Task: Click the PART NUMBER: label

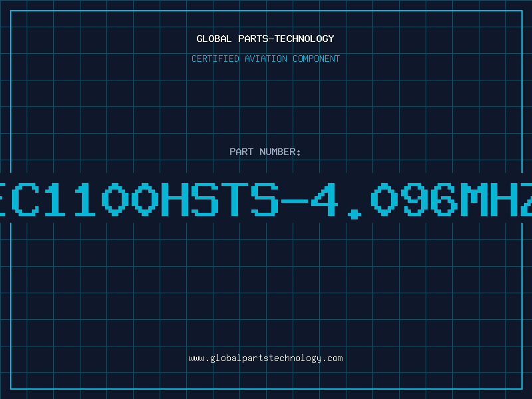Action: (265, 152)
